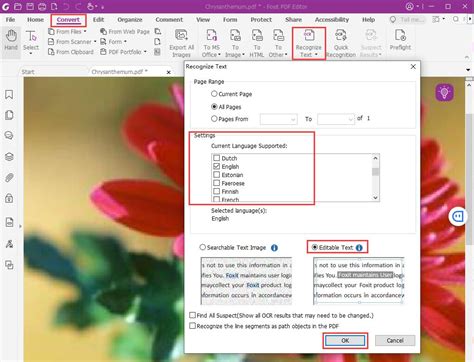Viewport: 474px width, 362px height.
Task: Open the Bookmarks panel in the sidebar
Action: 9,95
